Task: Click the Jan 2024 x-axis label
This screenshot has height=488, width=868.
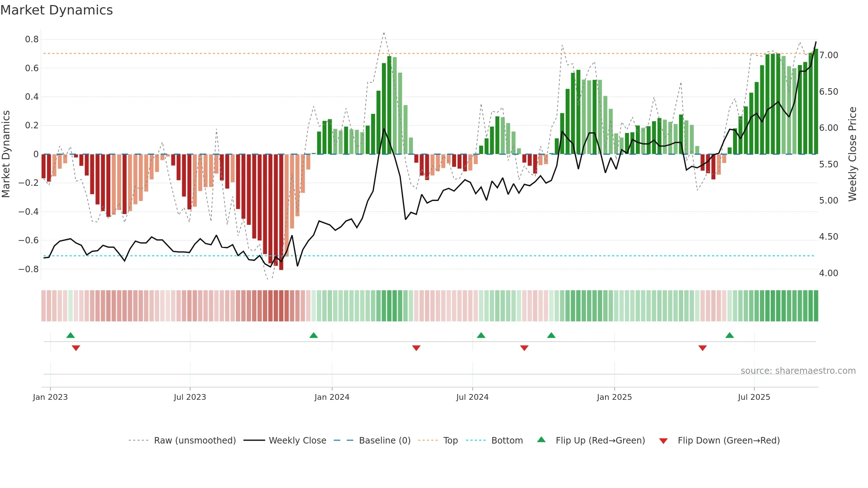Action: [332, 397]
